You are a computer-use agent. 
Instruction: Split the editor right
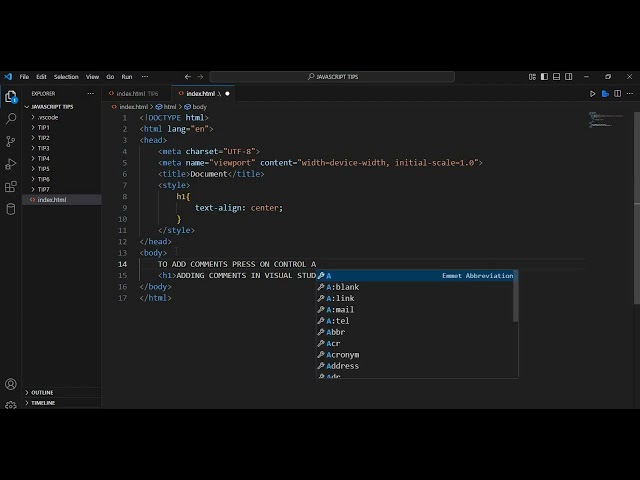pos(618,94)
